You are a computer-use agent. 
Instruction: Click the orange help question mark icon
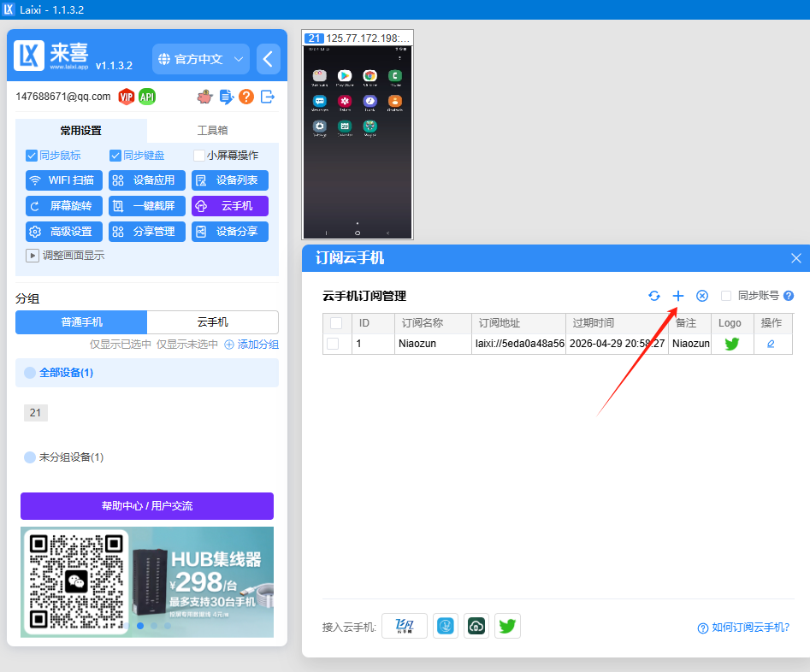[x=246, y=97]
